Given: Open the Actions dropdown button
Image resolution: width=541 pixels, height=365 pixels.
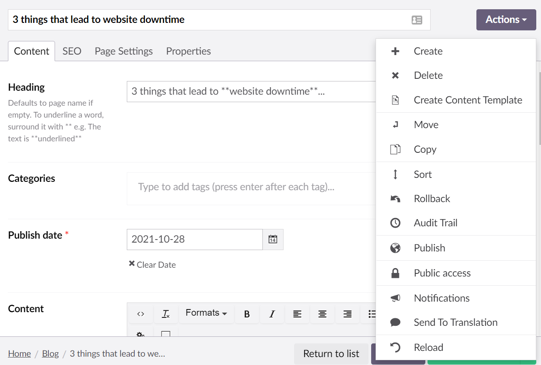Looking at the screenshot, I should [506, 20].
